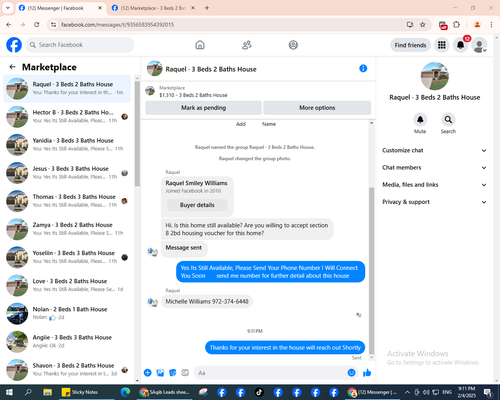Open Love - 3 Beds 2 Baths House chat
This screenshot has height=400, width=500.
(x=67, y=285)
